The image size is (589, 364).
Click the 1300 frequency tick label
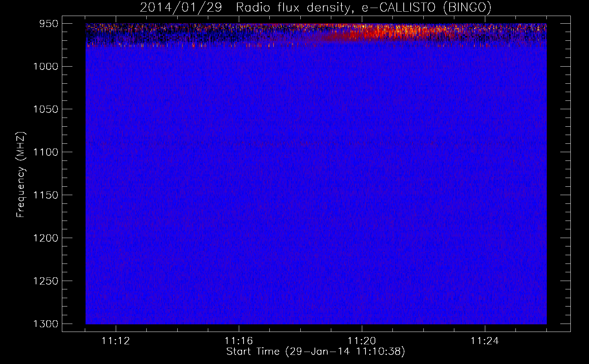coord(46,324)
